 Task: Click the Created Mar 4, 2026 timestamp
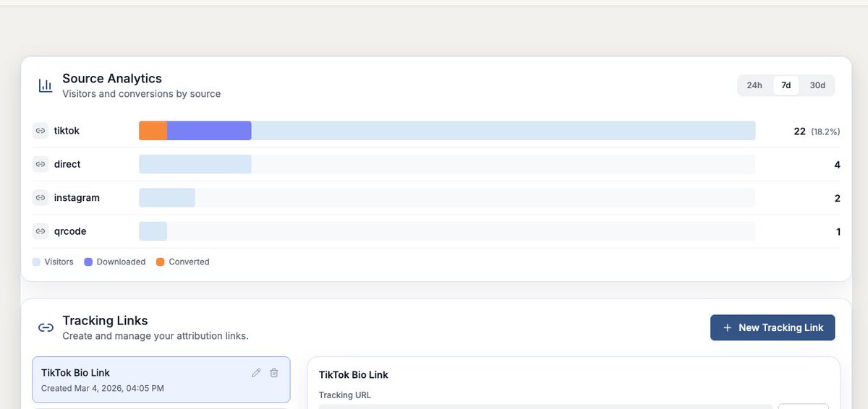coord(103,388)
